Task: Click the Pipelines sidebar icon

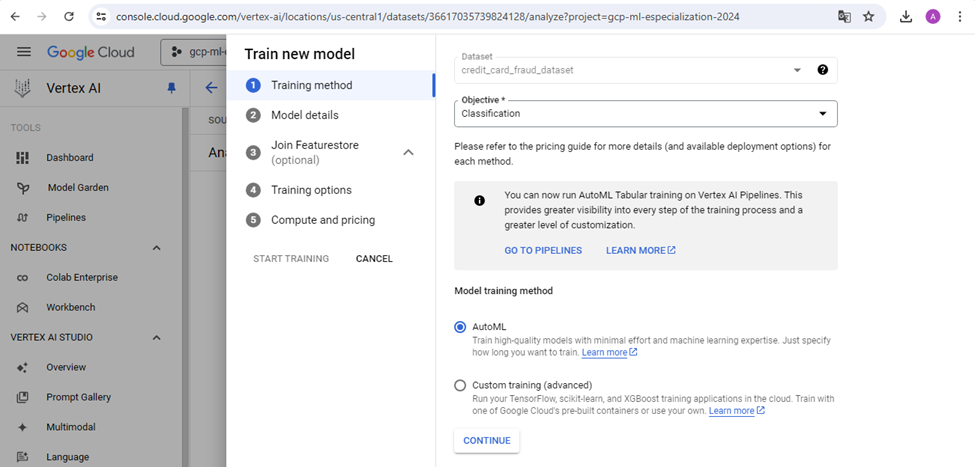Action: pyautogui.click(x=22, y=218)
